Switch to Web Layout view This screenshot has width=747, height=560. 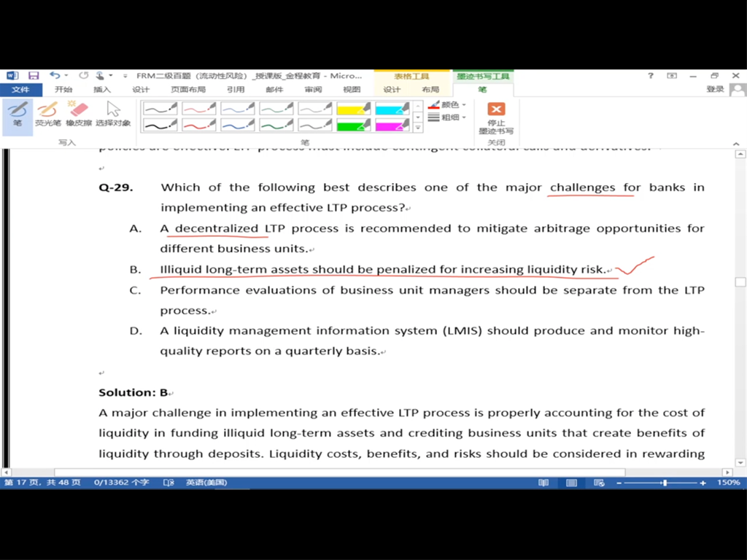599,483
